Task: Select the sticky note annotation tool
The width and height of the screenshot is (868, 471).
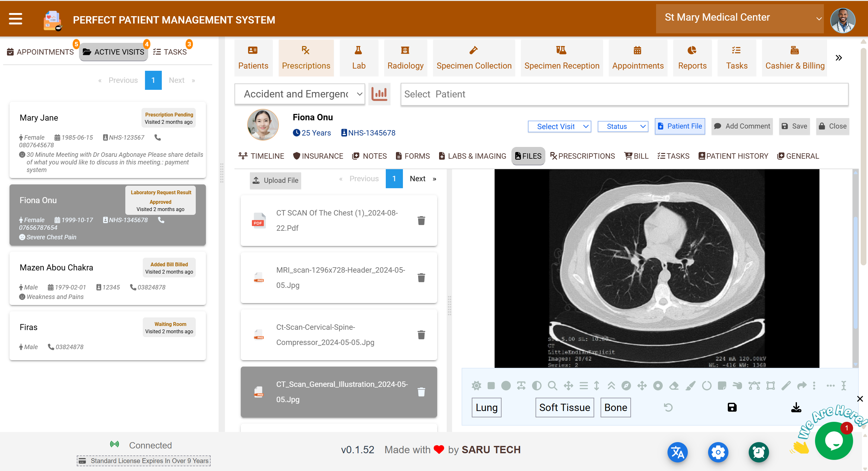Action: pos(722,385)
